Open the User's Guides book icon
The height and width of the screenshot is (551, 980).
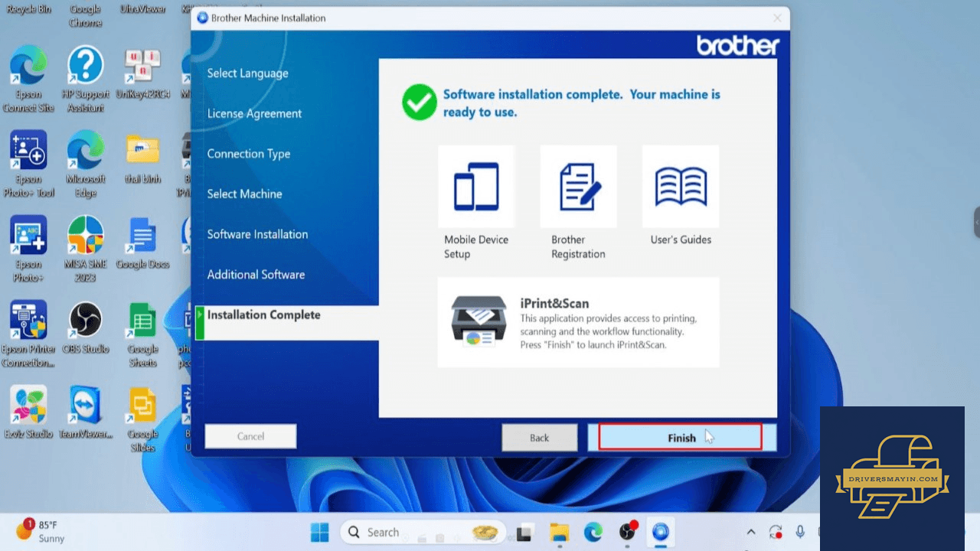[681, 187]
